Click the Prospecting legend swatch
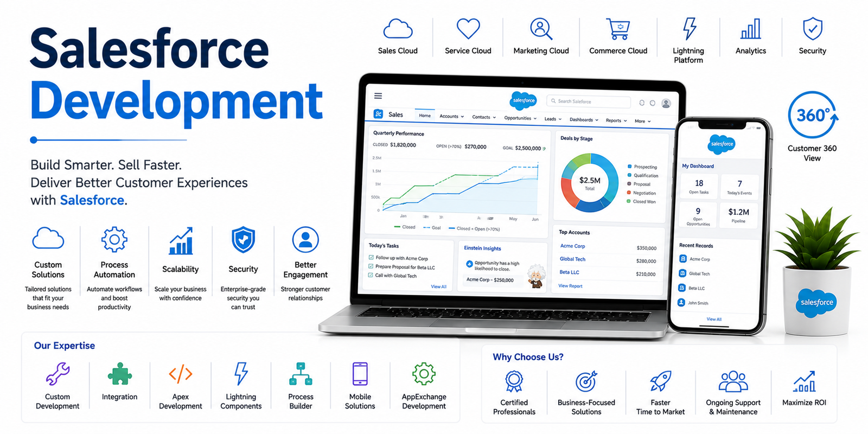868x434 pixels. pos(629,167)
